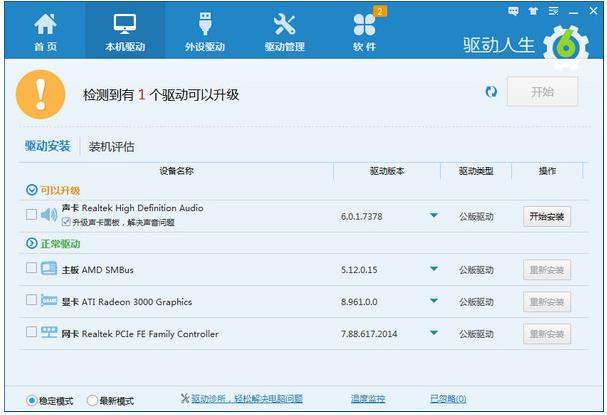607x415 pixels.
Task: Open version dropdown for 8.961.0.0
Action: (x=434, y=301)
